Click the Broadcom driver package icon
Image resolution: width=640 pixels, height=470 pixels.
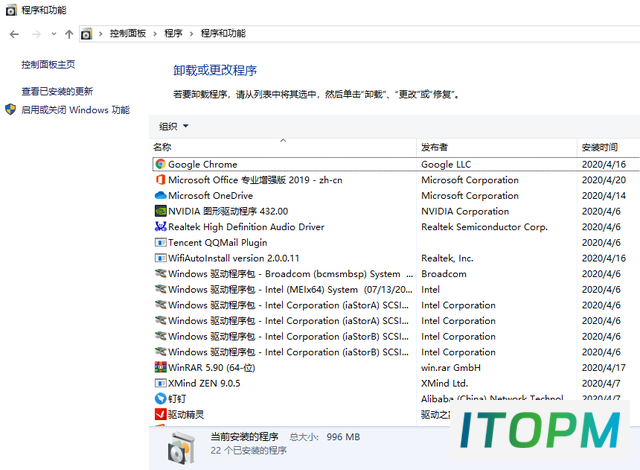tap(160, 273)
